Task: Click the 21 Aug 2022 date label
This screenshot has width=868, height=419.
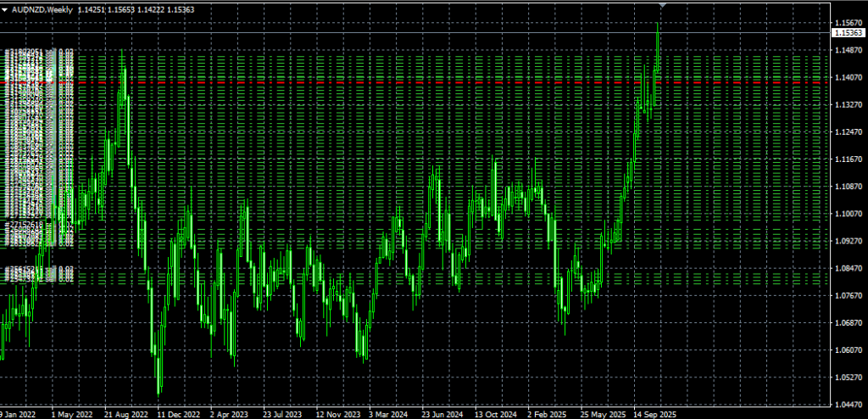Action: [x=126, y=415]
